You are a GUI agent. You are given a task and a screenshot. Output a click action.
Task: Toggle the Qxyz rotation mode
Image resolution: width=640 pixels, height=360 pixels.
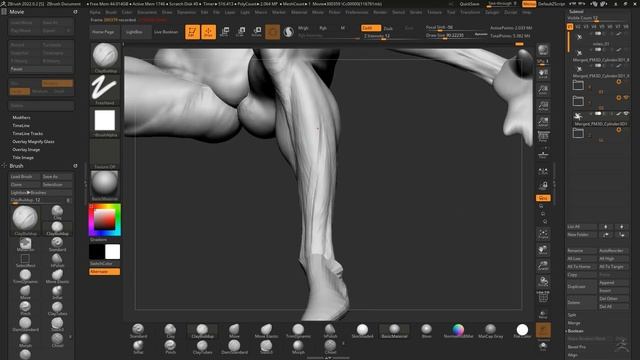543,198
